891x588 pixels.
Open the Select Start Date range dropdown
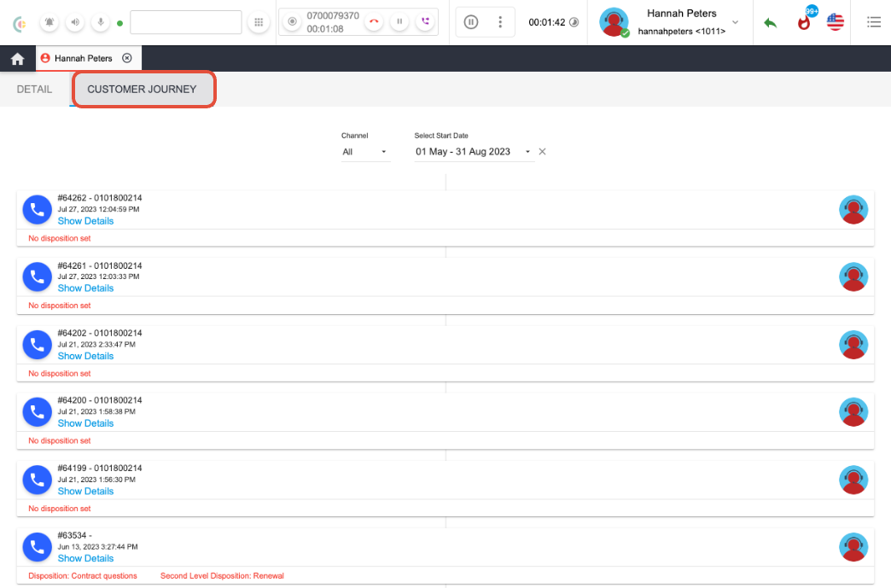(474, 152)
